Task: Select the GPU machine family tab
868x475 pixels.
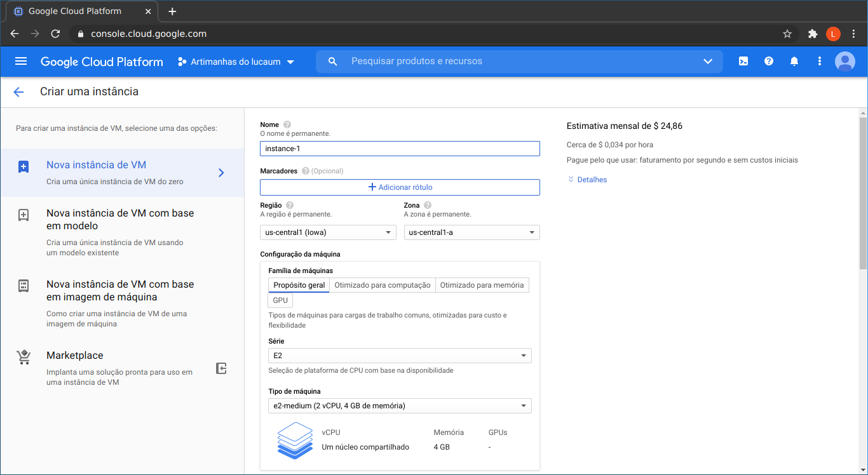Action: pos(280,300)
